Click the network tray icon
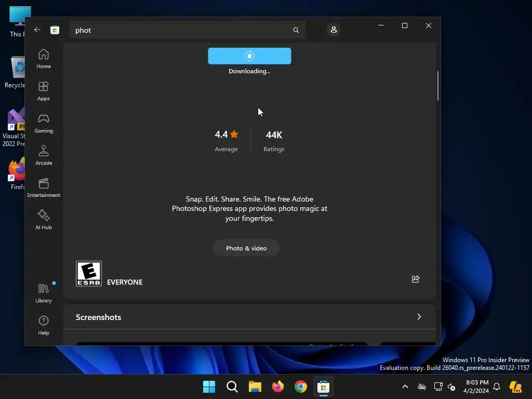The width and height of the screenshot is (532, 399). pyautogui.click(x=438, y=387)
